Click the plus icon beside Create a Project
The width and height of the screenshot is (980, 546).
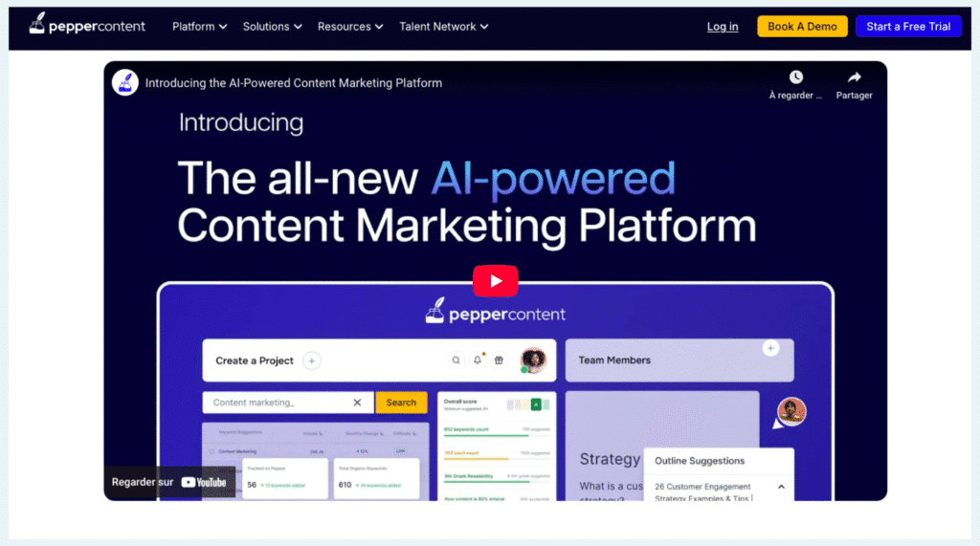(x=312, y=360)
